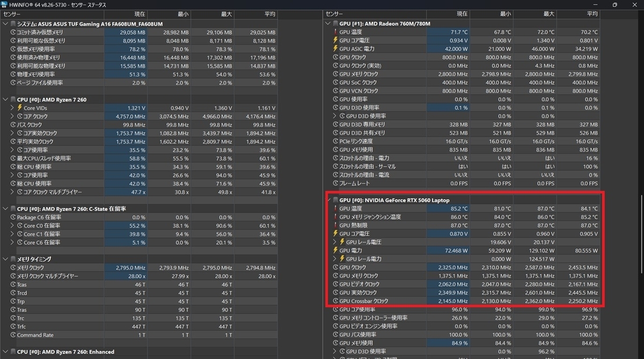Collapse the メモリ タイミング group

point(5,259)
